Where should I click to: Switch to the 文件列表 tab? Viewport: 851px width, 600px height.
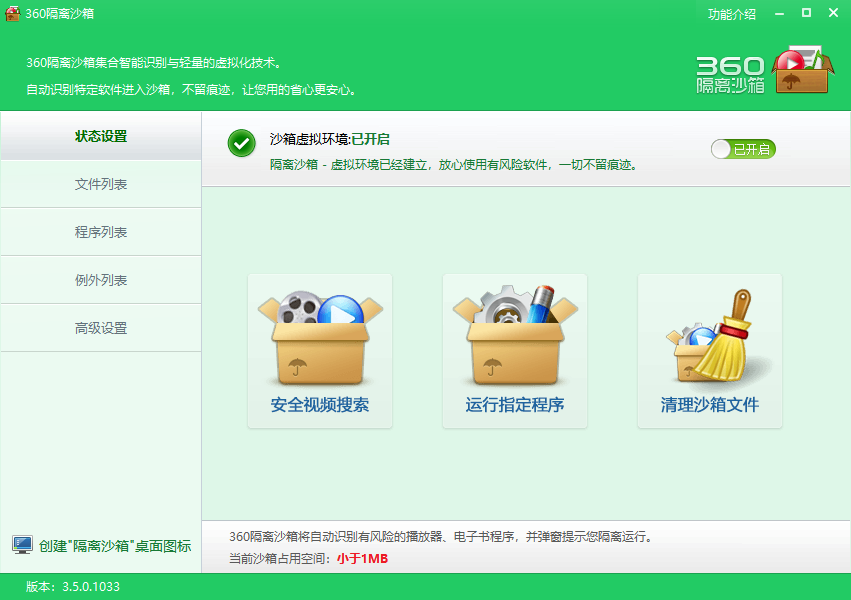click(x=101, y=184)
